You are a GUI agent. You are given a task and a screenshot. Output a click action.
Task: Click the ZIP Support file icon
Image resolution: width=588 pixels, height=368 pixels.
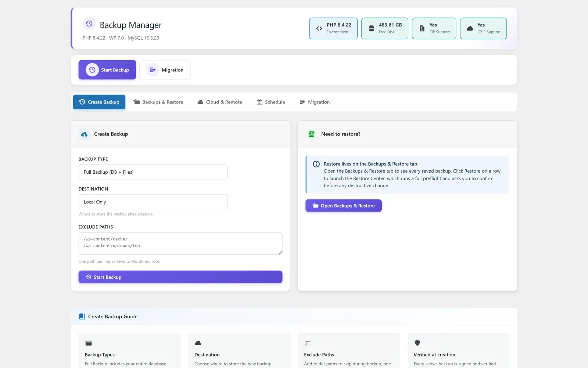tap(422, 28)
